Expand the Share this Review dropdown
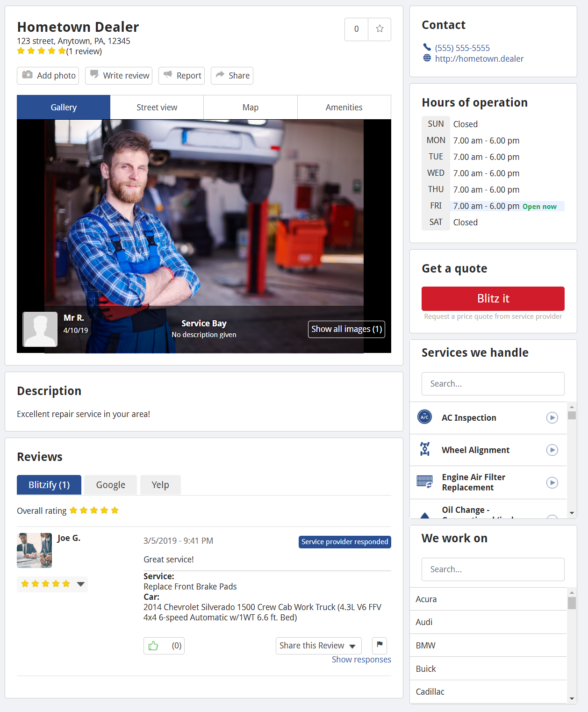The height and width of the screenshot is (712, 588). [318, 646]
